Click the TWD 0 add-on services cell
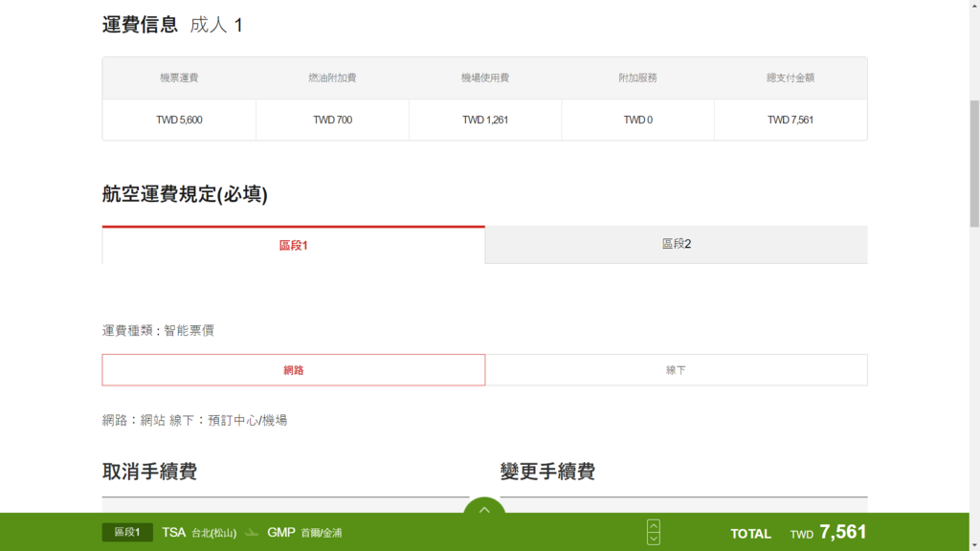The width and height of the screenshot is (980, 551). pos(638,120)
